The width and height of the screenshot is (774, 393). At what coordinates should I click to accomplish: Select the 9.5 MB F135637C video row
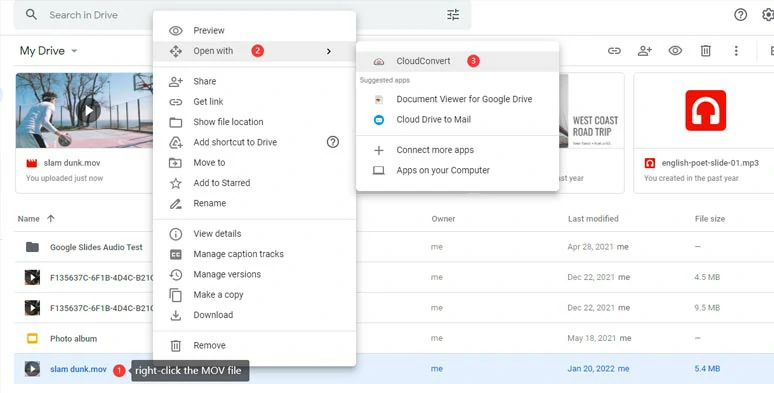click(x=394, y=308)
